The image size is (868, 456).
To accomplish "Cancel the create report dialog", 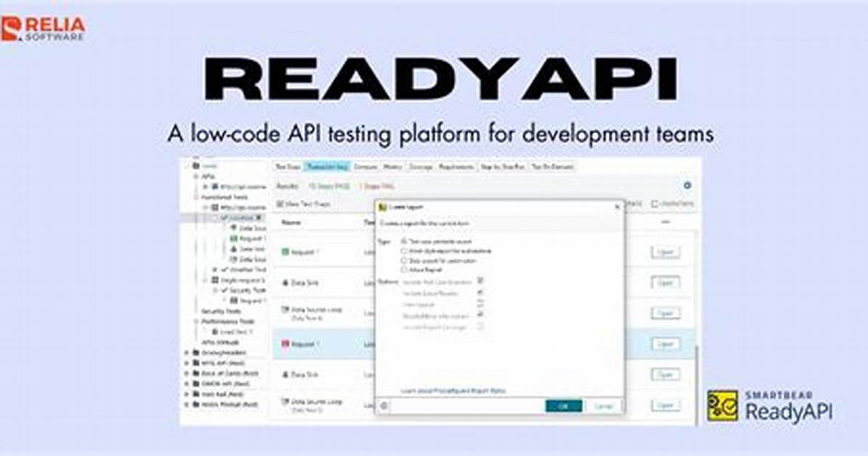I will 603,406.
